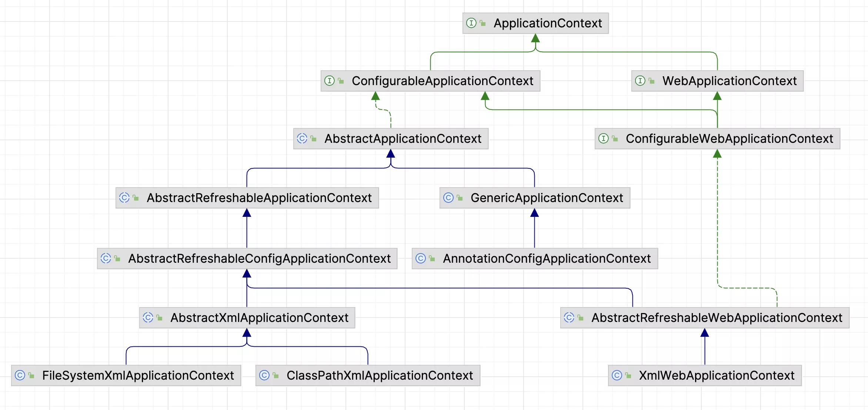
Task: Select the AbstractRefreshableConfigApplicationContext node label
Action: [259, 259]
